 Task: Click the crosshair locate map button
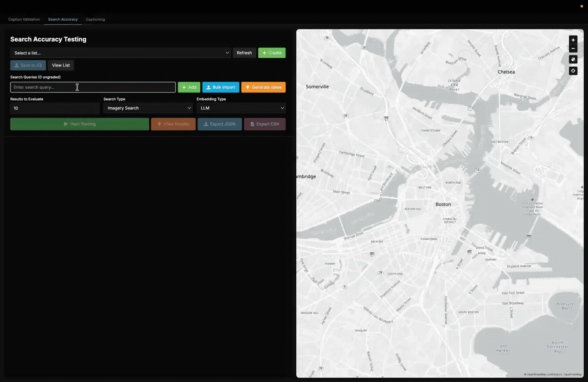point(573,71)
